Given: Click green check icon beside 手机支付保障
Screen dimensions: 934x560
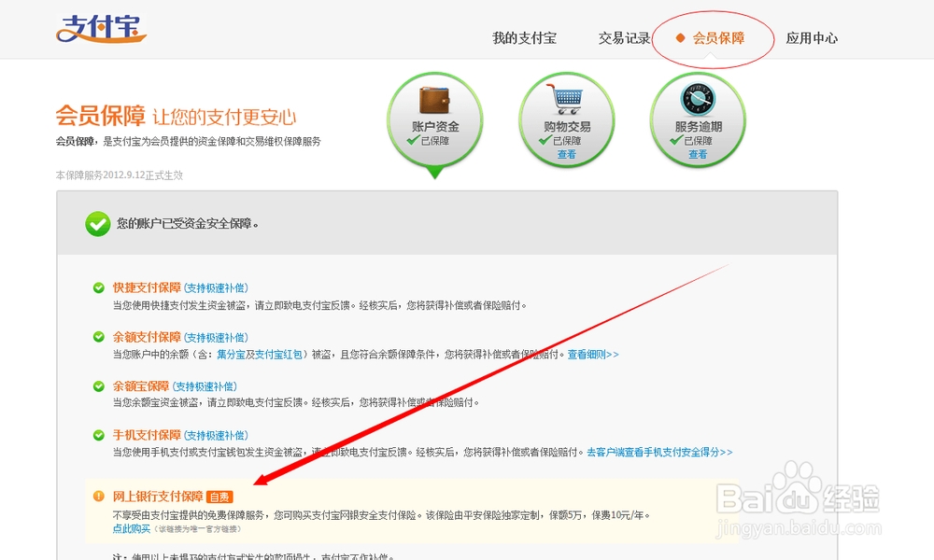Looking at the screenshot, I should pyautogui.click(x=99, y=435).
